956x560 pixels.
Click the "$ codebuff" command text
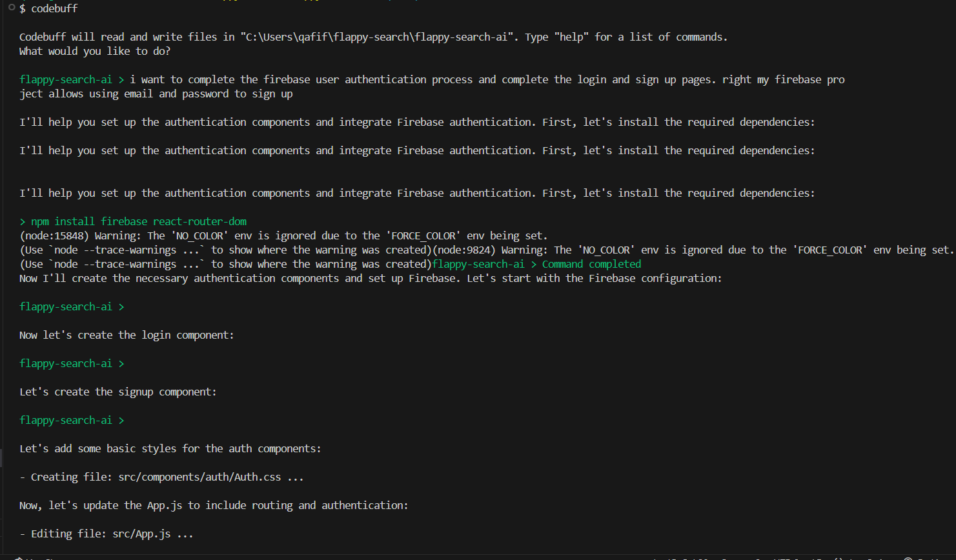click(48, 8)
